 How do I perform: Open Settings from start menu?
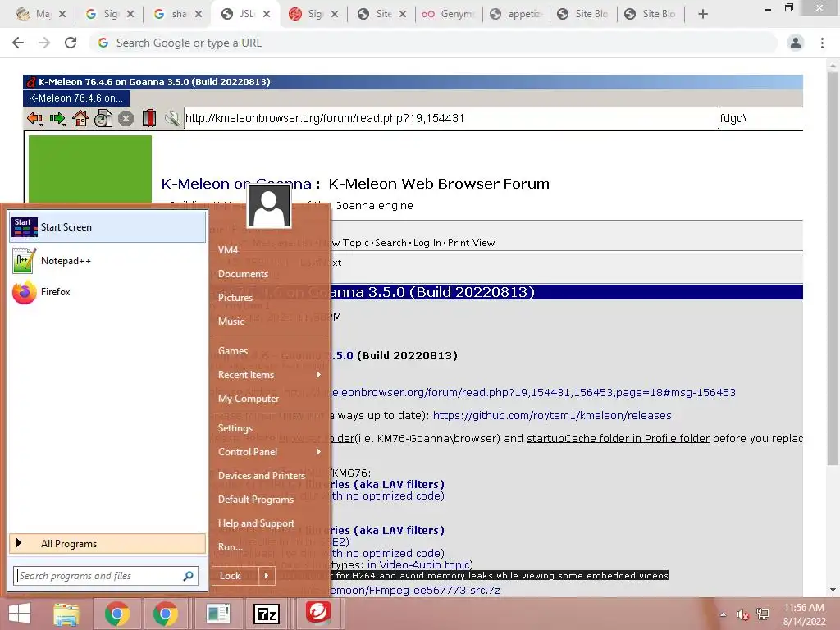235,428
